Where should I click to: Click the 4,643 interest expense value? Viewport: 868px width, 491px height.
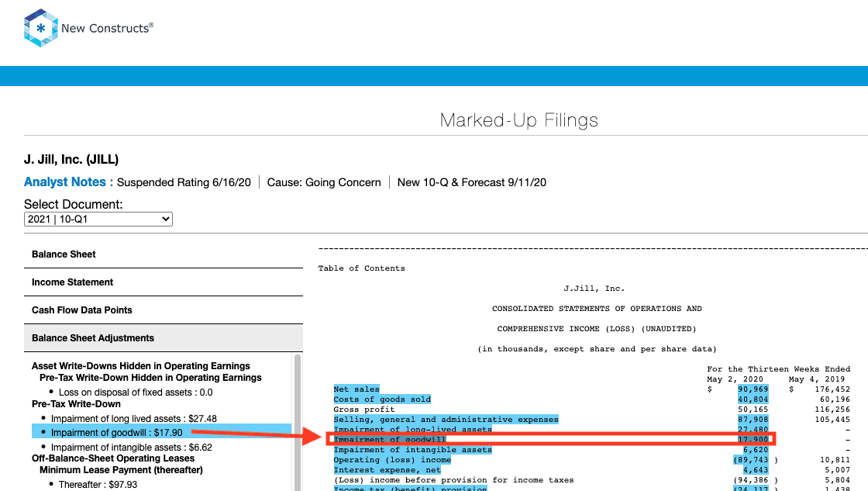(x=756, y=470)
